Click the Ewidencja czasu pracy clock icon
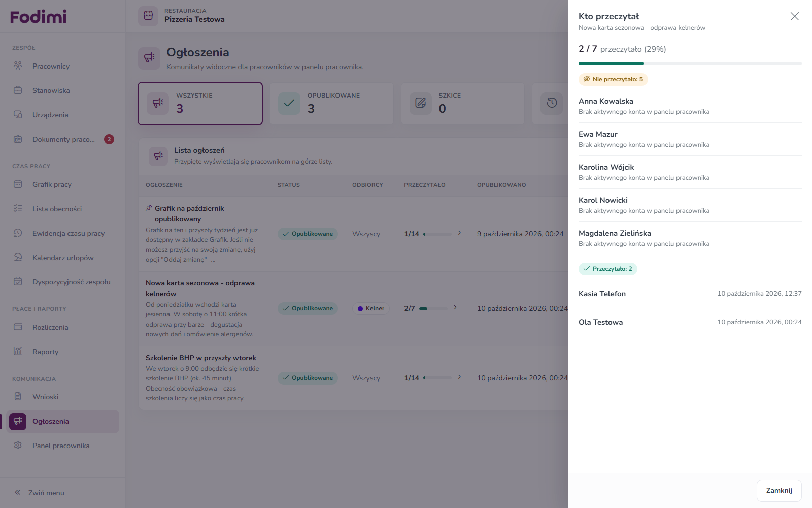Viewport: 812px width, 508px height. coord(18,233)
